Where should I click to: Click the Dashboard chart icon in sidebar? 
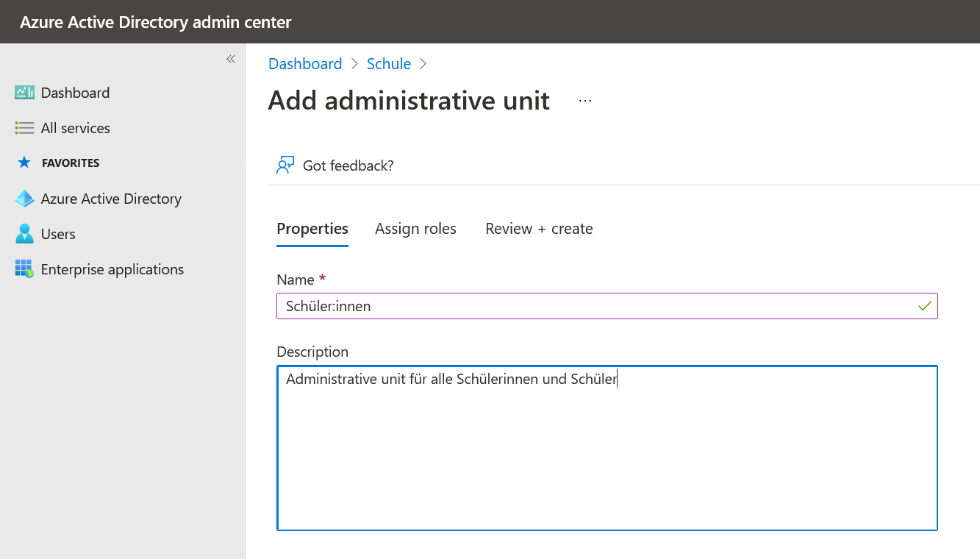(x=24, y=93)
